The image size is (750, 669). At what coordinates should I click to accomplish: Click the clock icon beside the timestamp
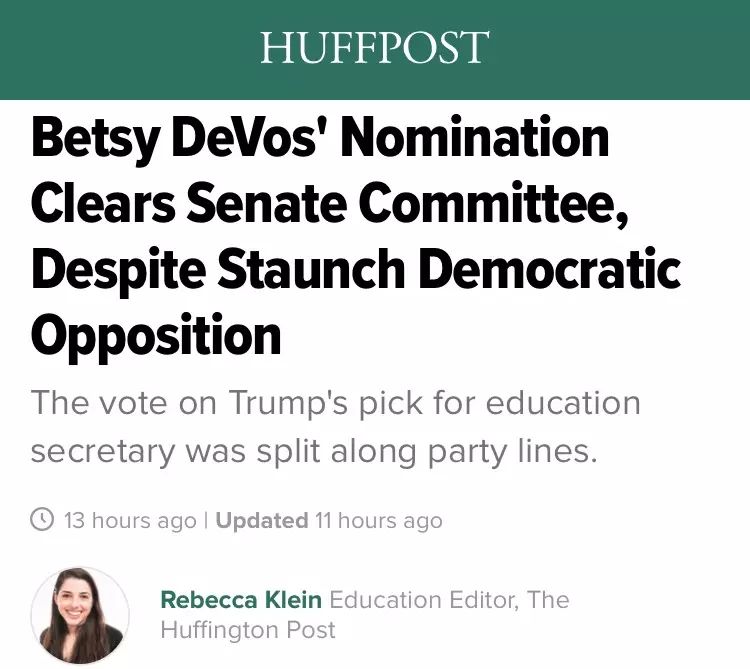(42, 520)
